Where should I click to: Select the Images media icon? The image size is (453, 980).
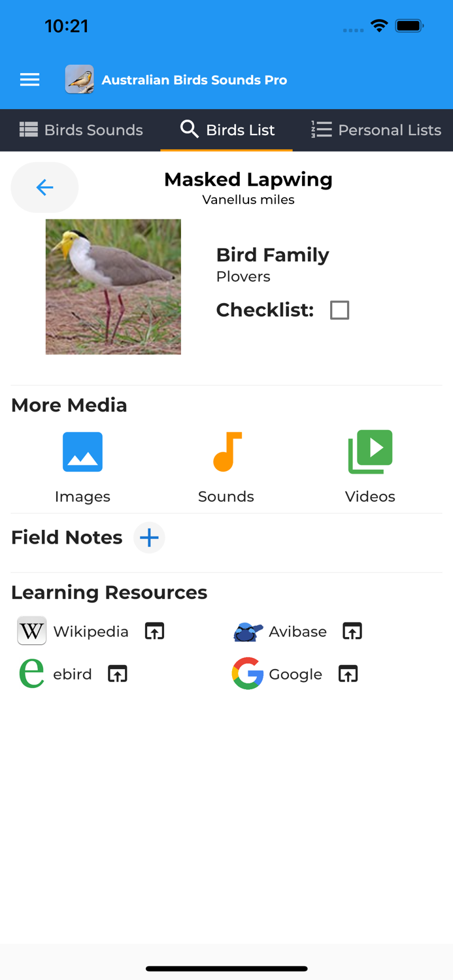point(82,451)
